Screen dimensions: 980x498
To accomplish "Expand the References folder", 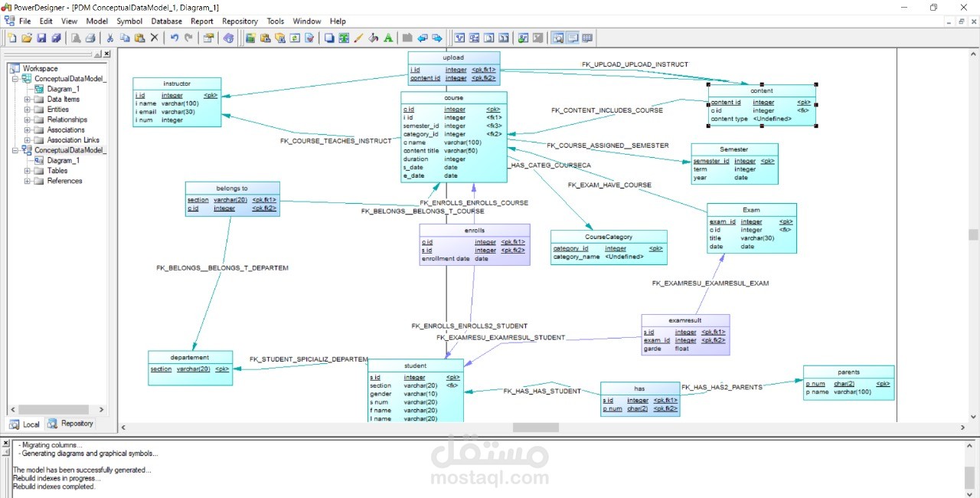I will tap(28, 181).
